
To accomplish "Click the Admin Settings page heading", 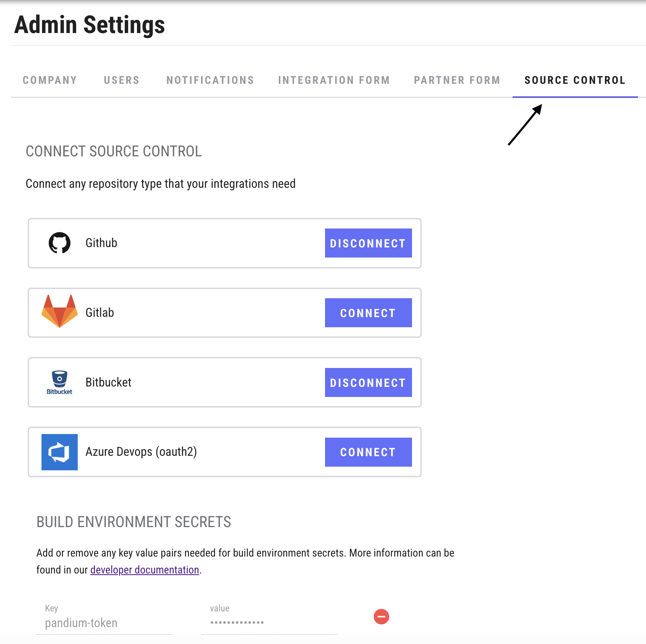I will [x=89, y=25].
